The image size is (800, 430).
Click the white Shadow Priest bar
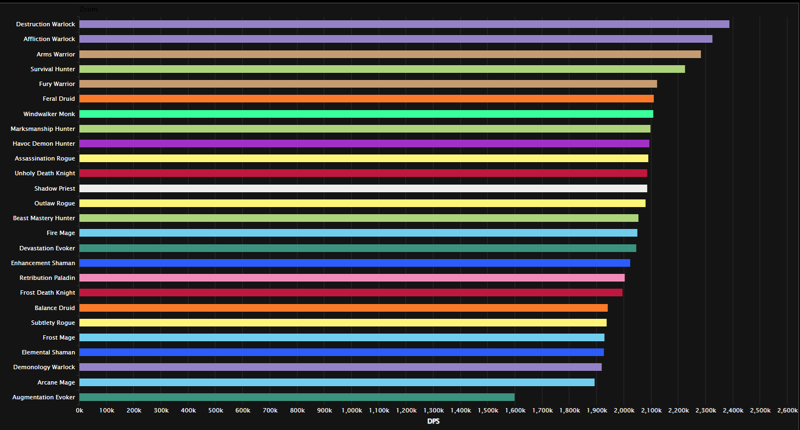pyautogui.click(x=363, y=188)
